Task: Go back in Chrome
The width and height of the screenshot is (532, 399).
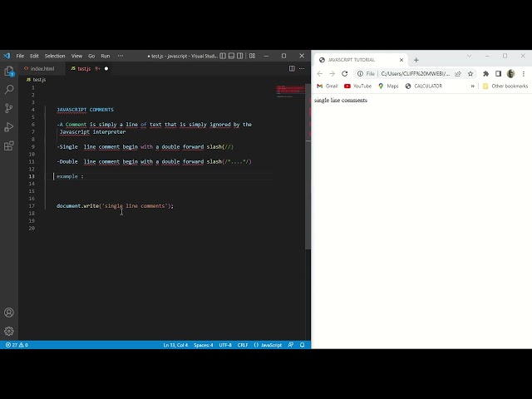Action: coord(319,74)
